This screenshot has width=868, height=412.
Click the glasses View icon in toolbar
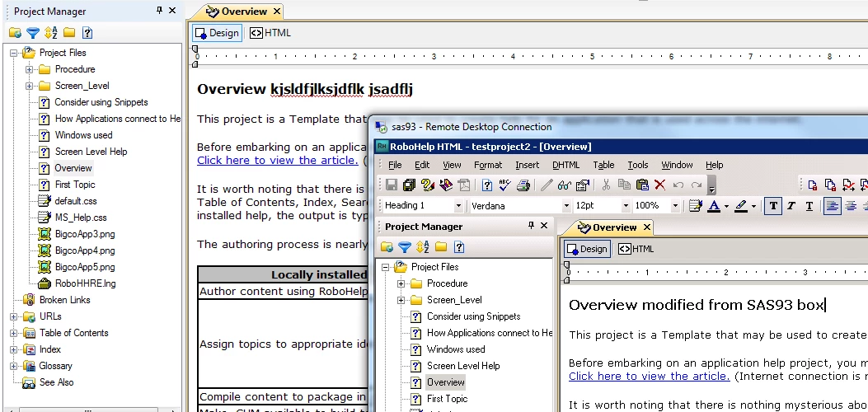click(565, 185)
